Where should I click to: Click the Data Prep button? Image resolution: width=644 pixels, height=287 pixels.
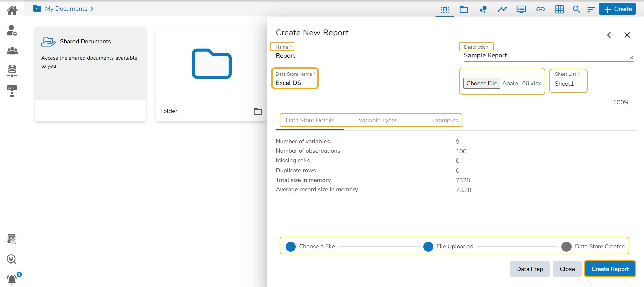click(x=529, y=269)
